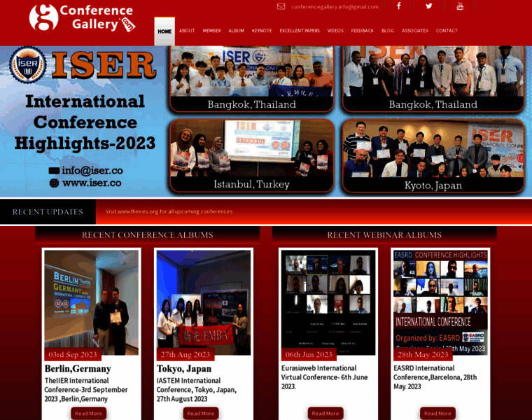532x420 pixels.
Task: Click the 03rd Sep 2023 date tag
Action: (x=73, y=354)
